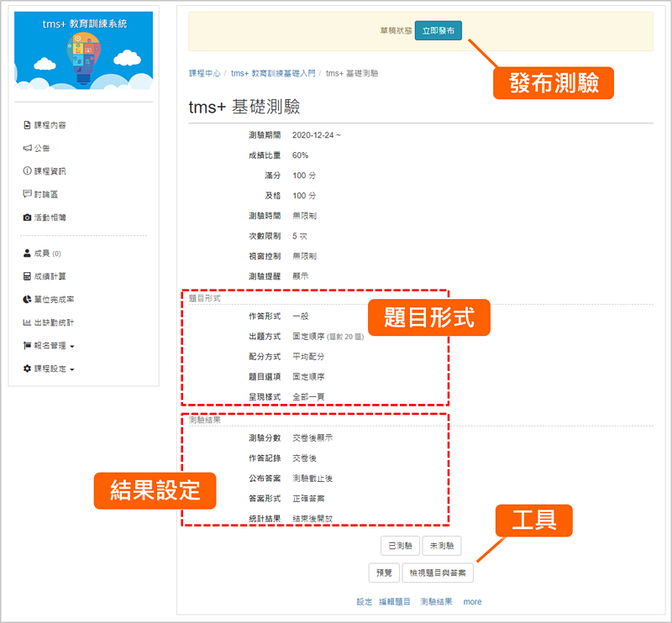The image size is (672, 623).
Task: Open the 公告 sidebar item
Action: point(36,149)
